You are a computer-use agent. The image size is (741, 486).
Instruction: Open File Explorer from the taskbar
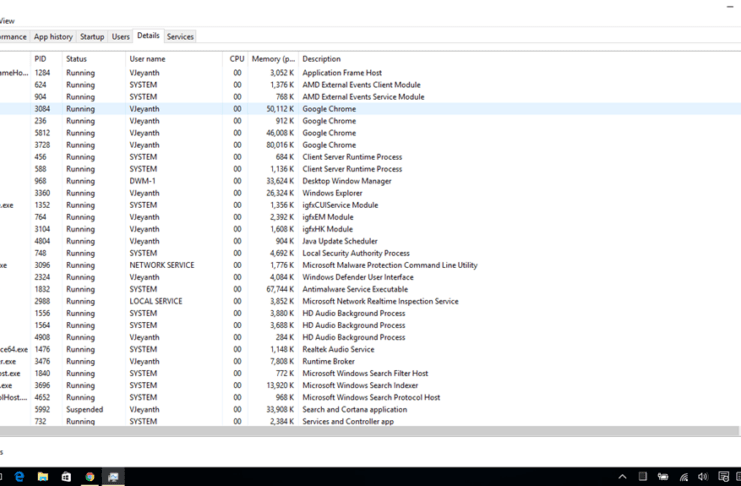43,477
